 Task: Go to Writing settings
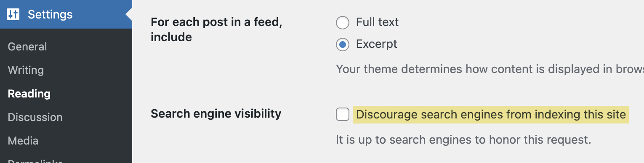coord(26,70)
